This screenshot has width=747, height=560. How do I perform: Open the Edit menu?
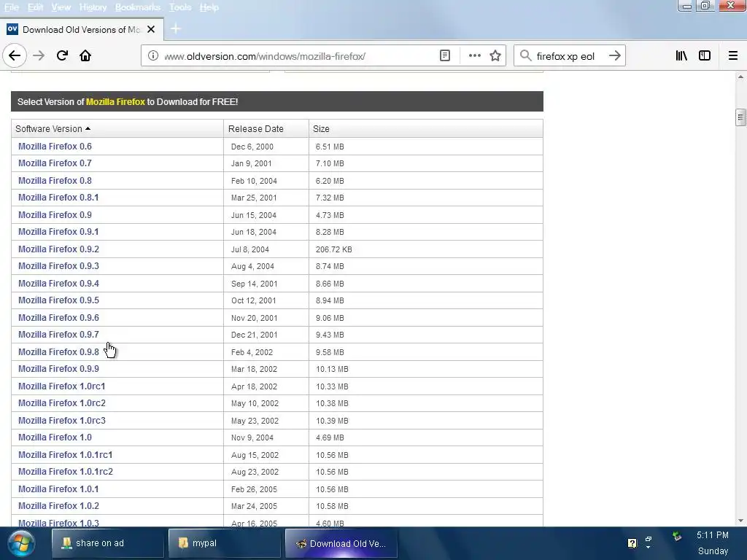pos(35,7)
